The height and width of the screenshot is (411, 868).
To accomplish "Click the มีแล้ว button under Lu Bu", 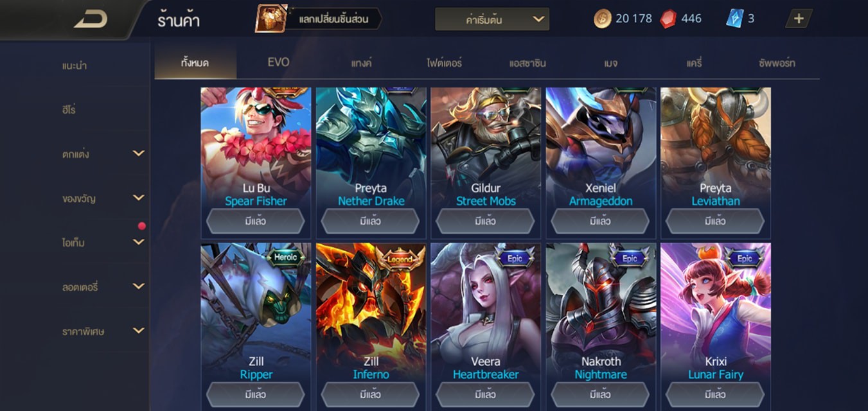I will point(256,222).
